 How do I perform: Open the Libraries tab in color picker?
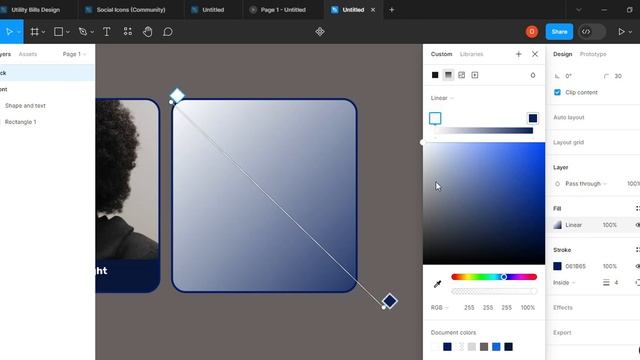(471, 54)
